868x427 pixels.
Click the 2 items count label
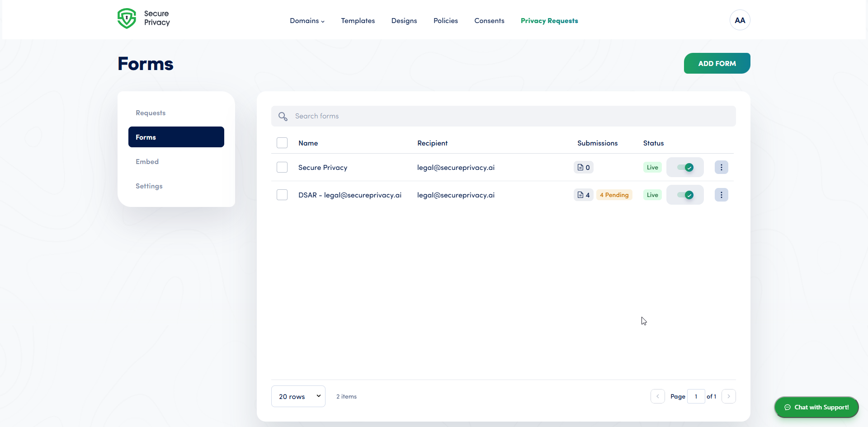[x=346, y=396]
